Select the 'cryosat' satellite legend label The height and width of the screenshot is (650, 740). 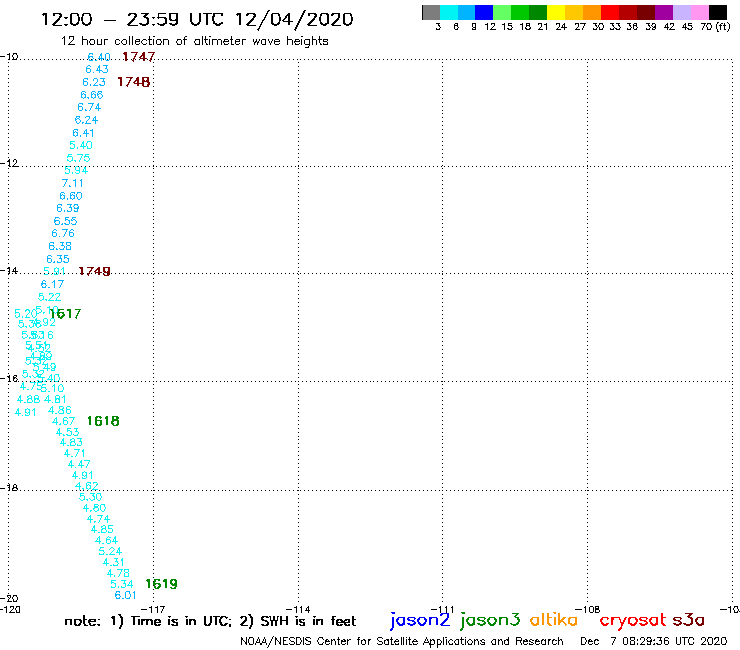633,621
